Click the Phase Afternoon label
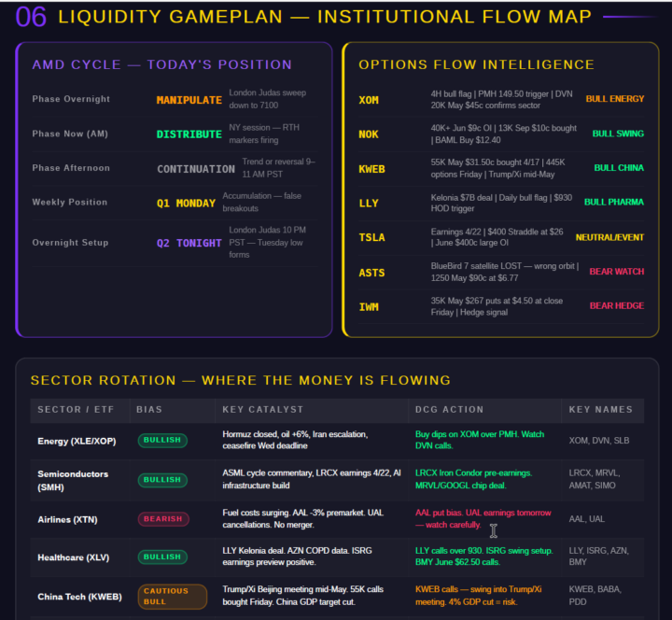 (71, 168)
